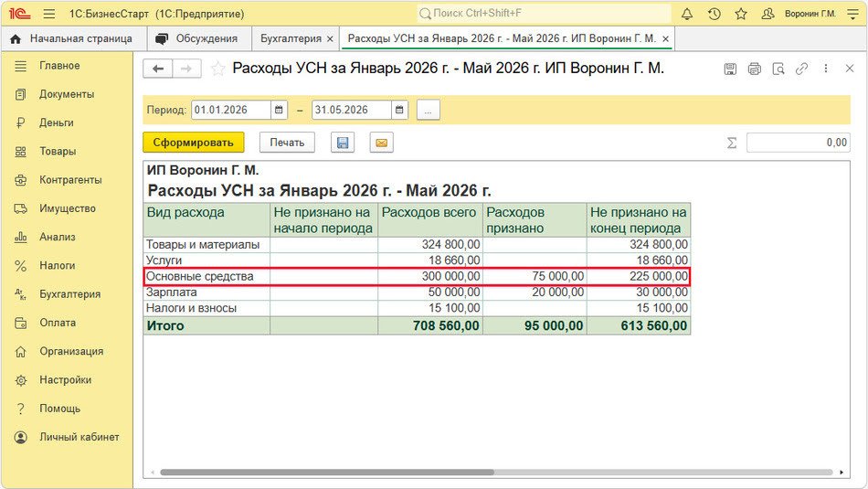Go back with the left arrow button
This screenshot has width=868, height=489.
tap(158, 69)
